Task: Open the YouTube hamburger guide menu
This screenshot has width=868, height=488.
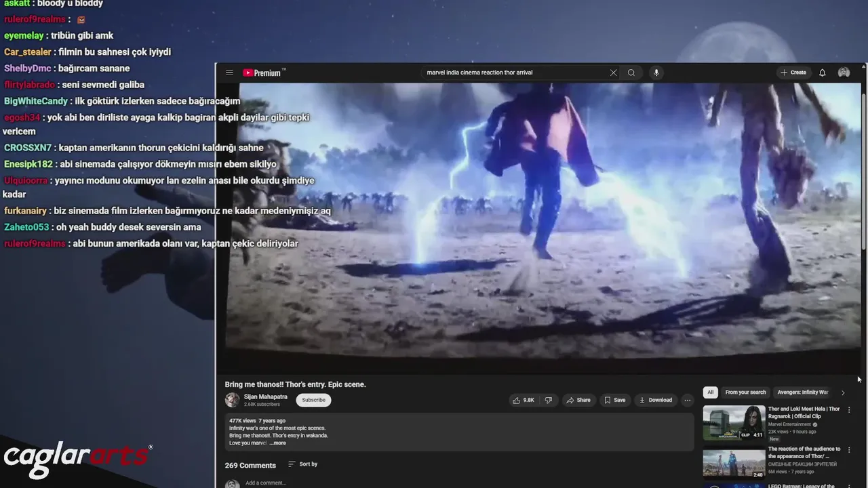Action: pyautogui.click(x=229, y=73)
